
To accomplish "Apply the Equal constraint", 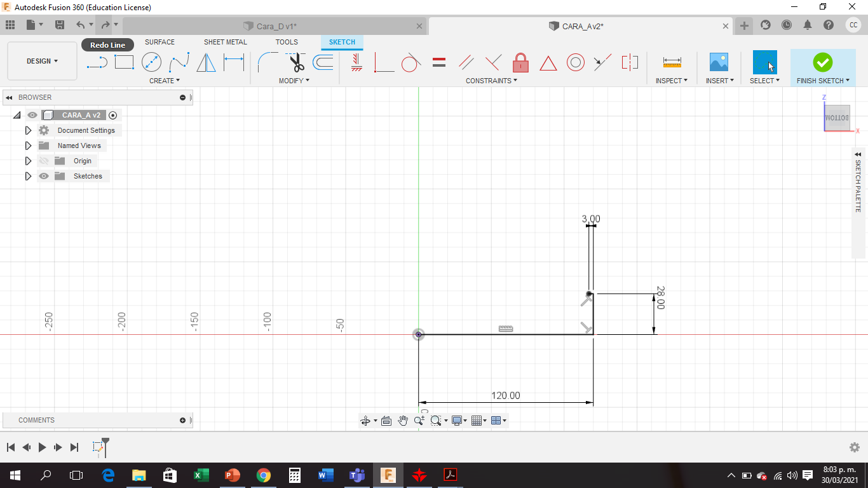I will click(x=438, y=62).
